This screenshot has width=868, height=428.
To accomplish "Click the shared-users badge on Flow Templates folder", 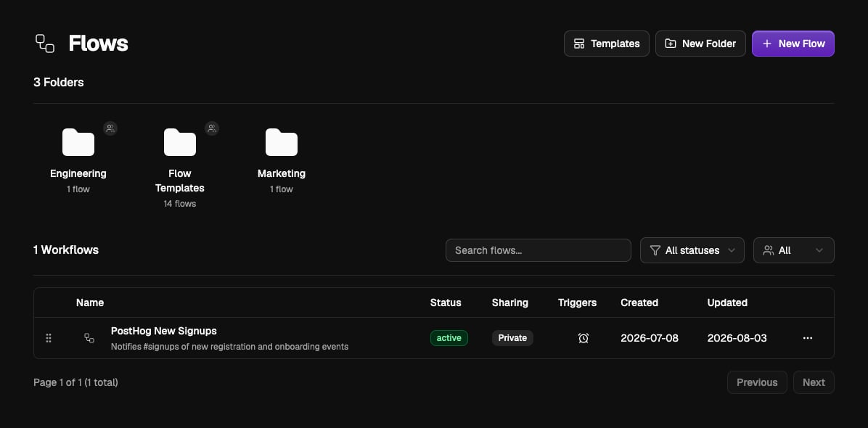I will click(212, 128).
